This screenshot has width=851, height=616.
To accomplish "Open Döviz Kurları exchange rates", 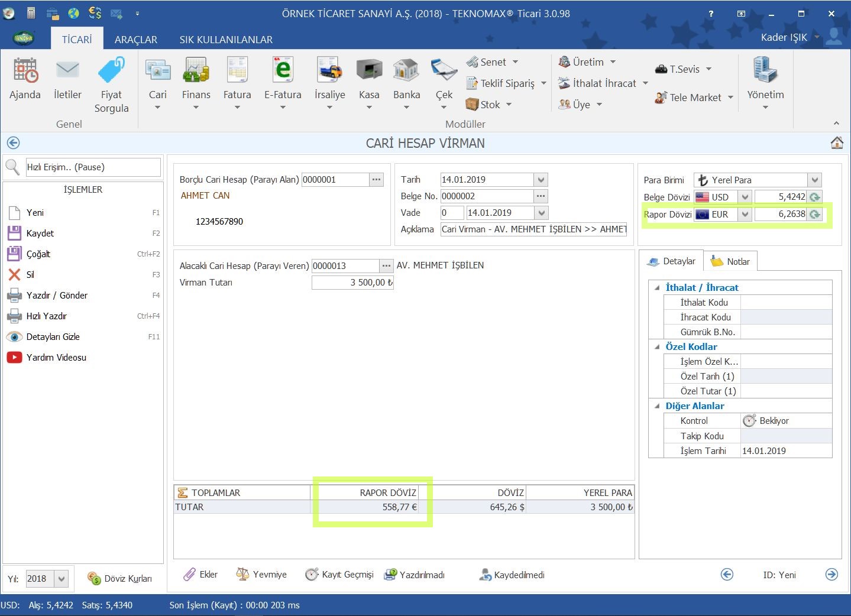I will (120, 579).
